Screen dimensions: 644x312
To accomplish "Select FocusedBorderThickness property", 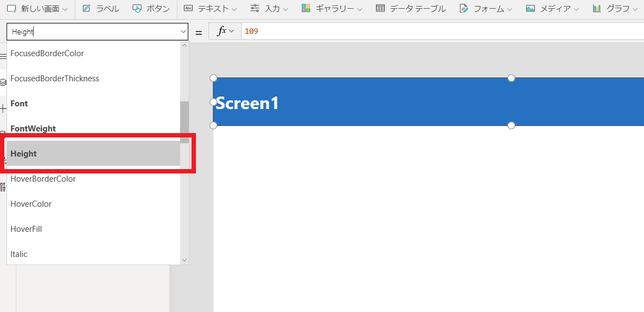I will pos(93,79).
